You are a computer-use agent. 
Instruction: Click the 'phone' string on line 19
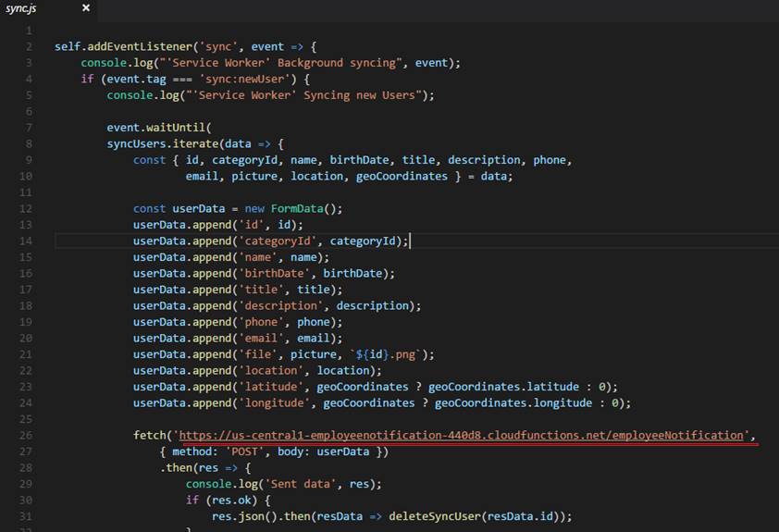261,322
